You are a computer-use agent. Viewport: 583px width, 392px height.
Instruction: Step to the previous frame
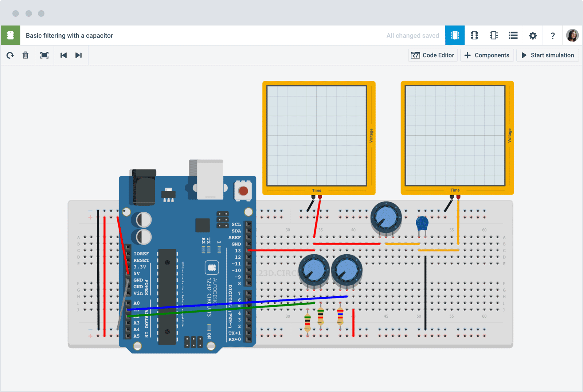(63, 55)
